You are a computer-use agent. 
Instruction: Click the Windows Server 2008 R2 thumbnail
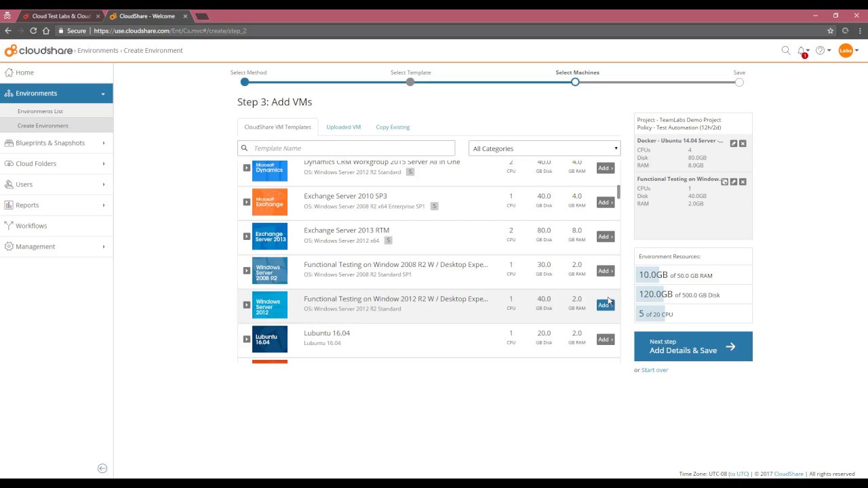(270, 270)
